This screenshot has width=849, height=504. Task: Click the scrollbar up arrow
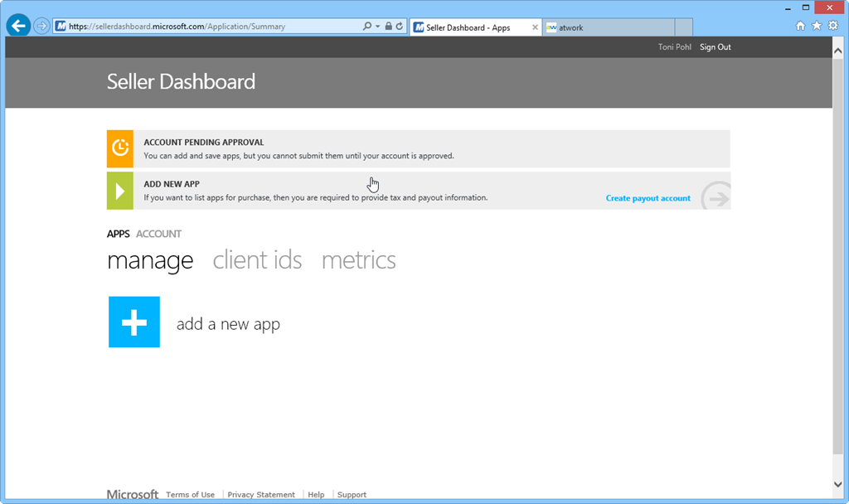coord(838,51)
